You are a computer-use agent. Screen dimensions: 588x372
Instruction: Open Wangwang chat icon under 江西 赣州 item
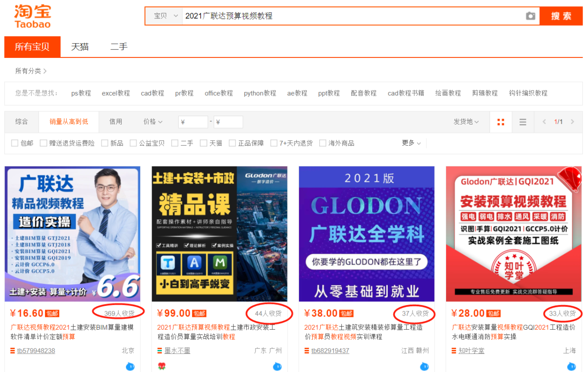[424, 366]
